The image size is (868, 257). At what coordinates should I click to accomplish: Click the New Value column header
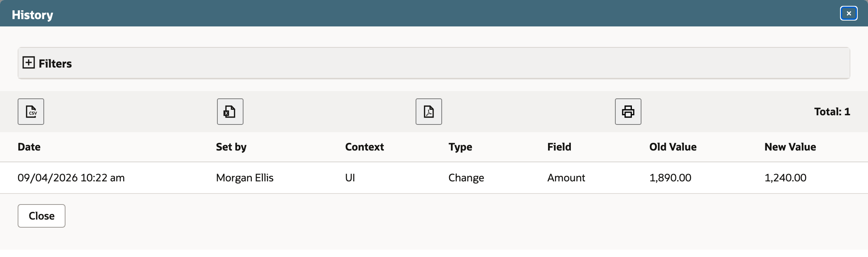tap(790, 147)
